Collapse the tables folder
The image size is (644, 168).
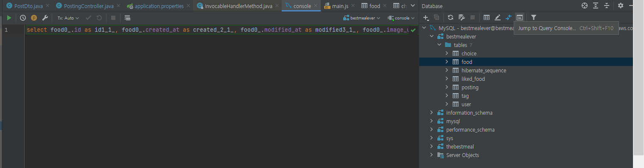pyautogui.click(x=439, y=45)
